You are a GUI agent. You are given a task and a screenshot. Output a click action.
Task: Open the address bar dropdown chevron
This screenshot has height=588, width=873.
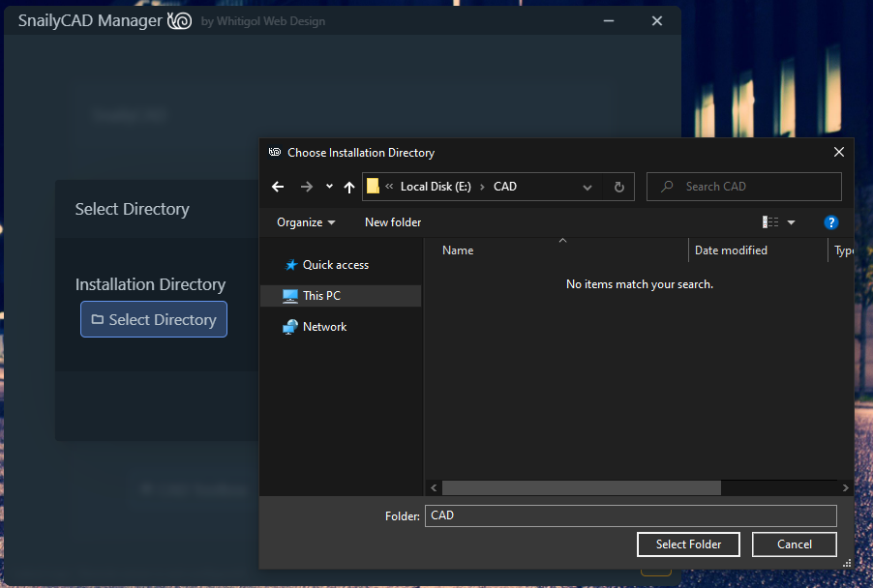click(587, 186)
